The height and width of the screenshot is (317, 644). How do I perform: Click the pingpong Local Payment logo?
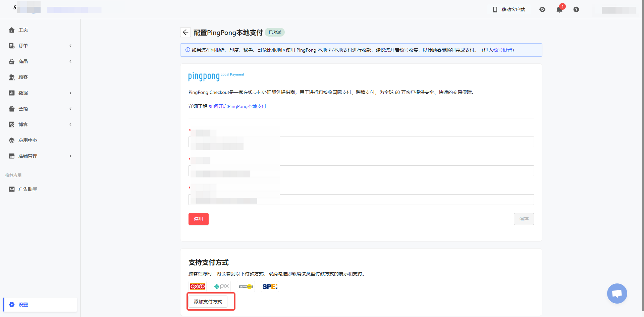tap(216, 76)
